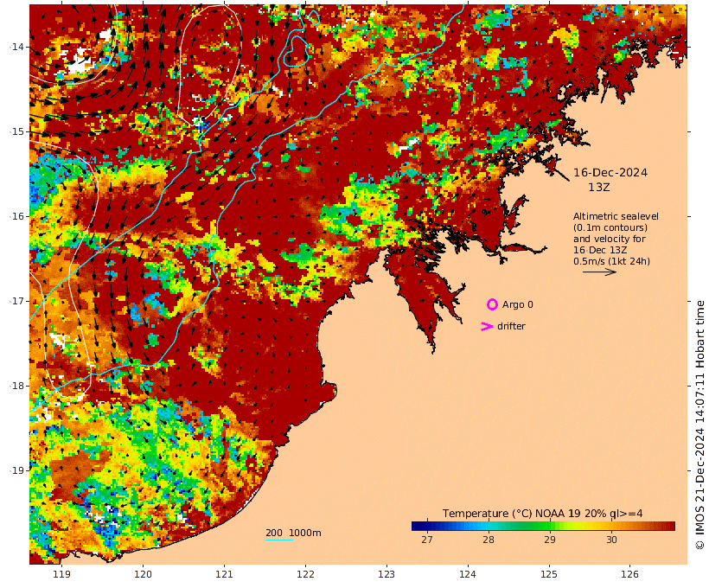Click the velocity scale reference arrow

point(599,272)
